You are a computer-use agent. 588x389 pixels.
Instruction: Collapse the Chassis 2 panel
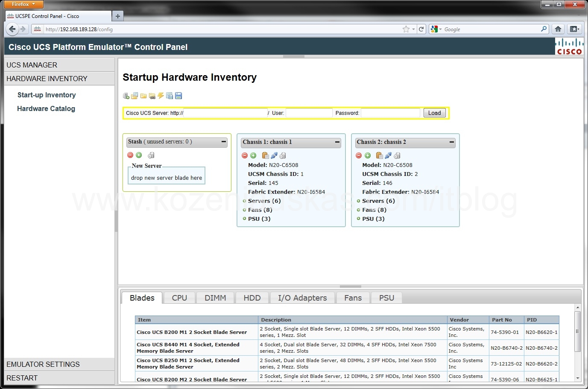click(452, 142)
